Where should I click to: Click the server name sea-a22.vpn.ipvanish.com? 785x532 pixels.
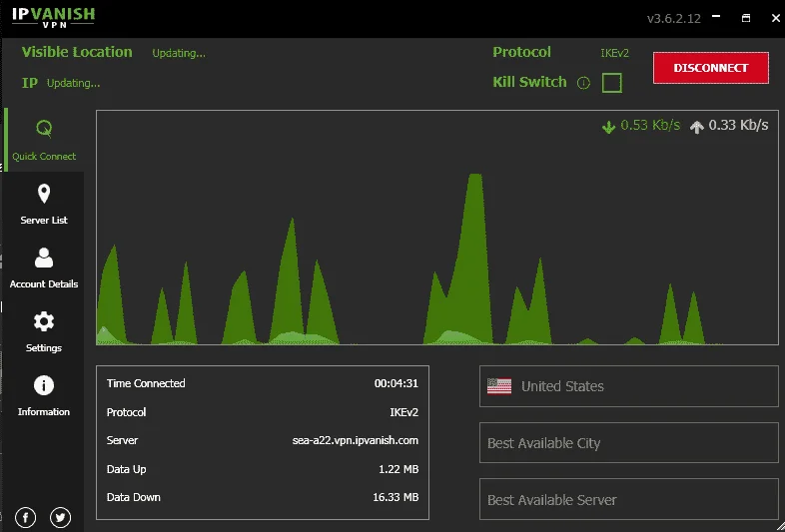[x=356, y=440]
